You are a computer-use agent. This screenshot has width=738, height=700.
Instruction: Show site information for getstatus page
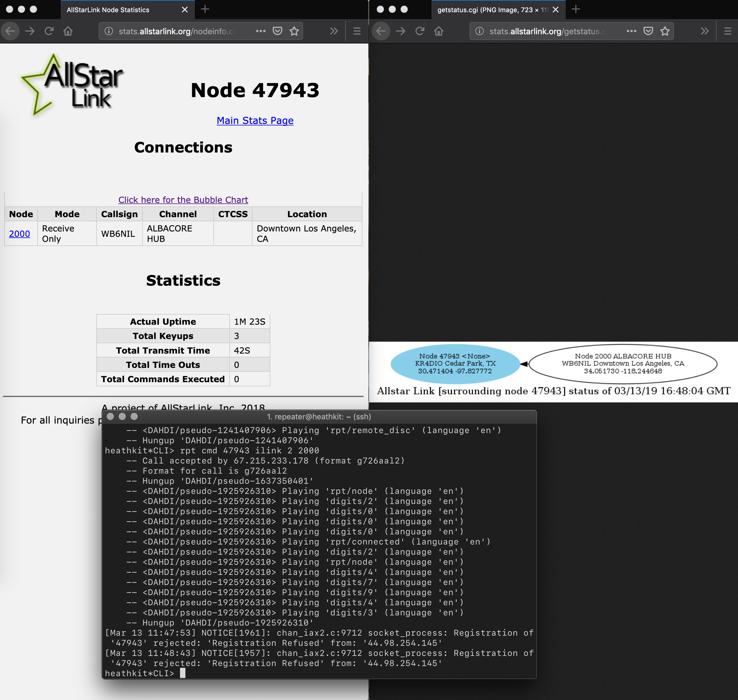[479, 31]
